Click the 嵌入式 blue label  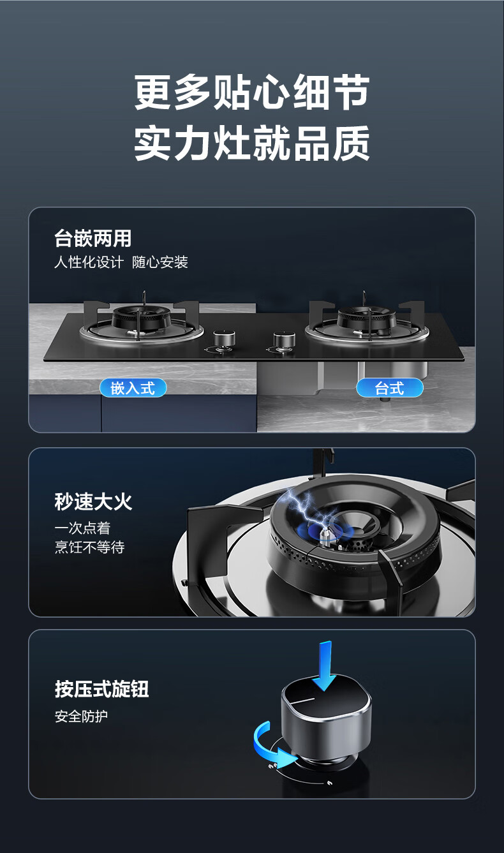tap(133, 388)
